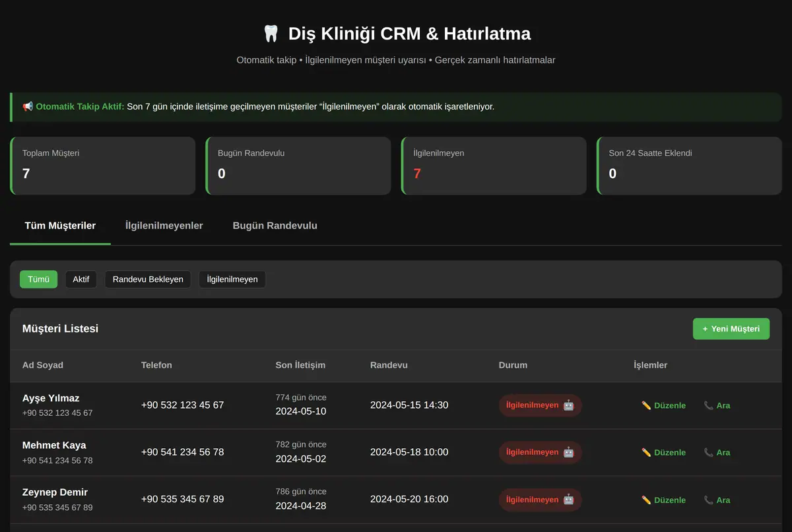The width and height of the screenshot is (792, 532).
Task: Click the robot icon in Ayşe Yılmaz's status badge
Action: point(569,405)
